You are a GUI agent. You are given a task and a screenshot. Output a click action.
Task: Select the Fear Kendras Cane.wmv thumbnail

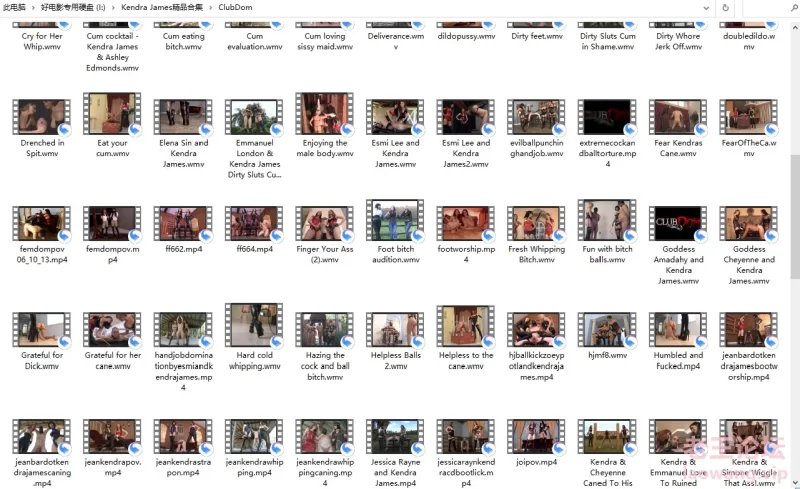pyautogui.click(x=678, y=117)
